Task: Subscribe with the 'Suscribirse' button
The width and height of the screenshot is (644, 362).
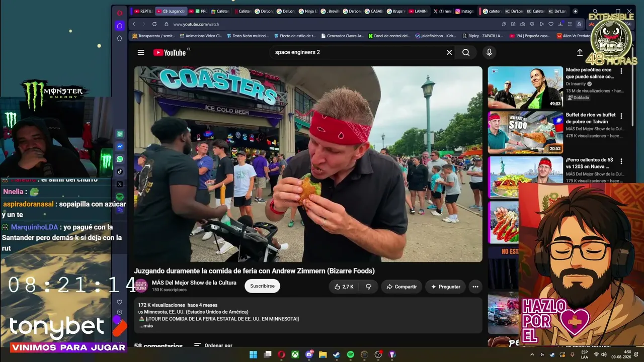Action: coord(262,286)
